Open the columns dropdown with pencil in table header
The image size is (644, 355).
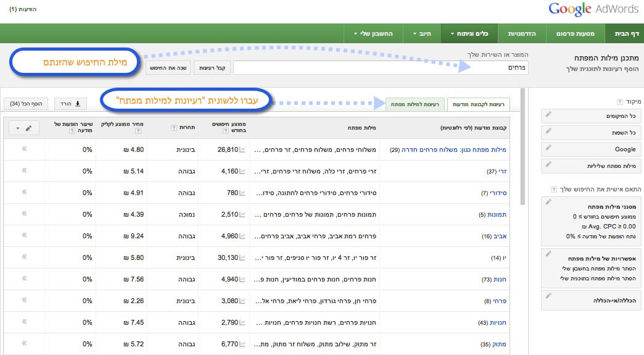coord(25,127)
